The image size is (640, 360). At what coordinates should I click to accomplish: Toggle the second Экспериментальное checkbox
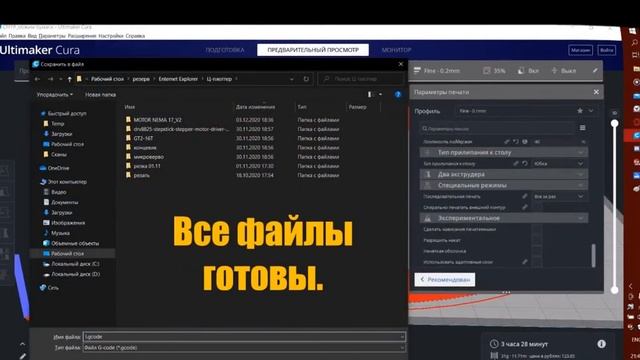[x=537, y=240]
